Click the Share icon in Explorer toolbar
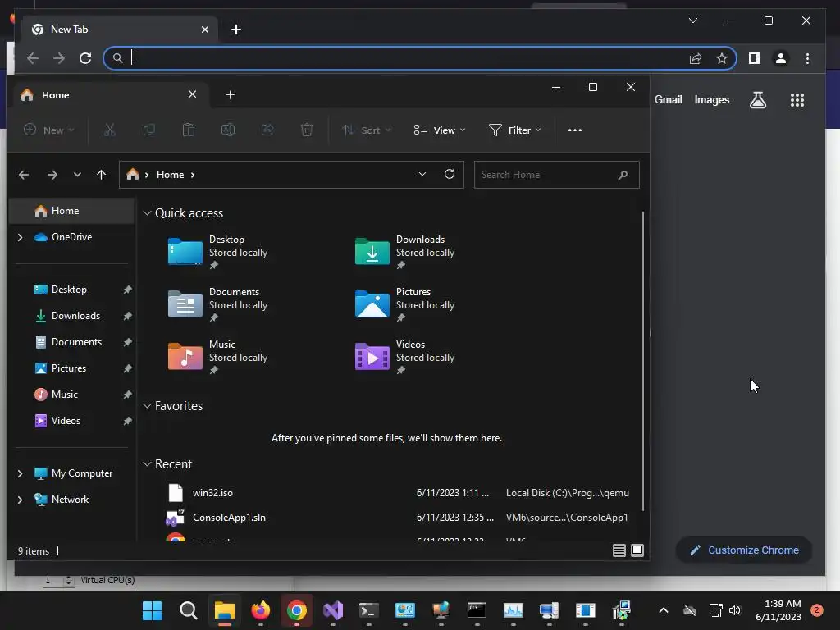 [267, 130]
